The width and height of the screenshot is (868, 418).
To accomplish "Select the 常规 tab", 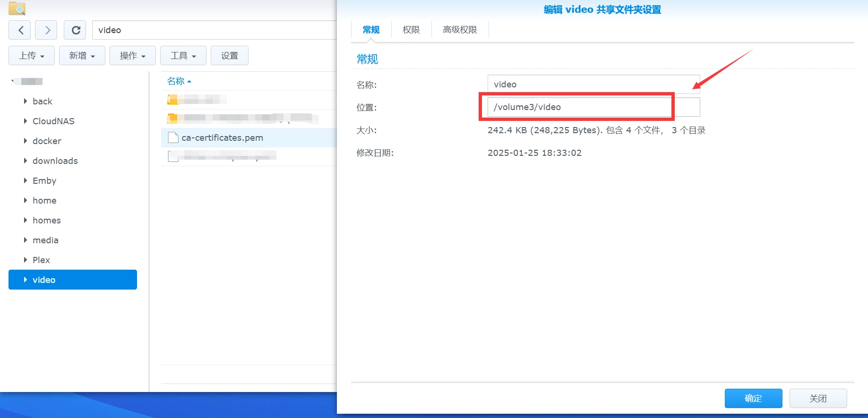I will 371,30.
